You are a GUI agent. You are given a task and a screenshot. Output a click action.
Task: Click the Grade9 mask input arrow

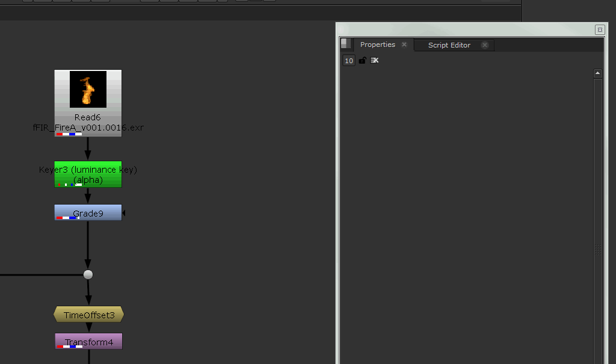(124, 212)
